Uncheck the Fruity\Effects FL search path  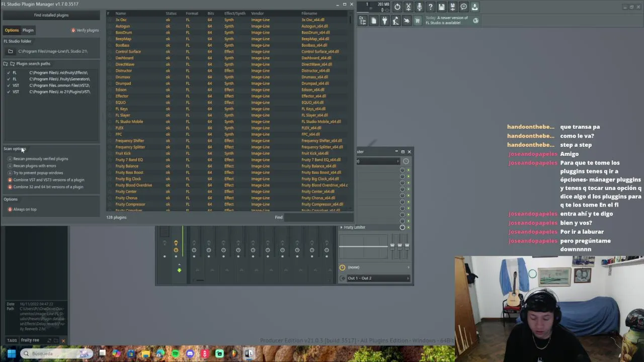pos(8,73)
